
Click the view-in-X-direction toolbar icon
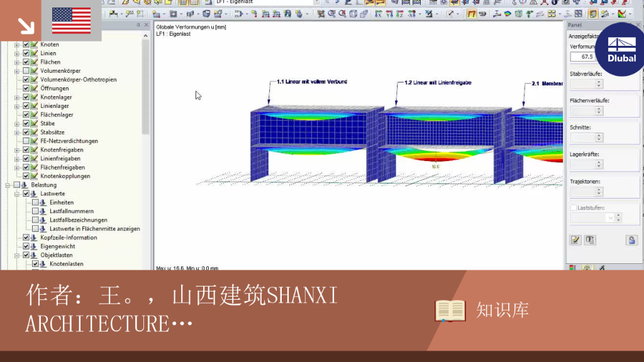(378, 14)
